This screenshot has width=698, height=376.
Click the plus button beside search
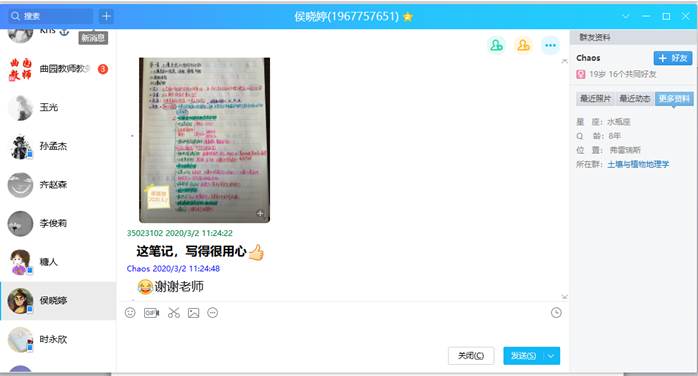[x=106, y=16]
